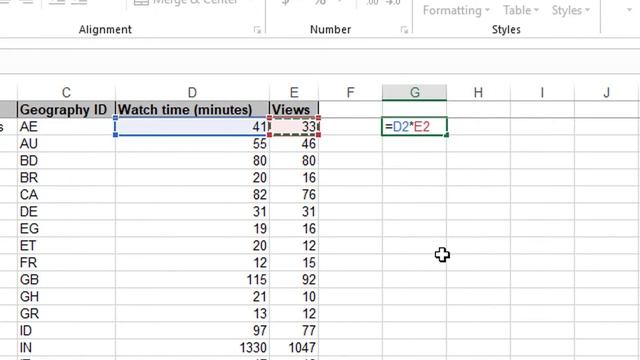Select views value 46 for AU
Viewport: 640px width, 360px height.
click(x=294, y=144)
